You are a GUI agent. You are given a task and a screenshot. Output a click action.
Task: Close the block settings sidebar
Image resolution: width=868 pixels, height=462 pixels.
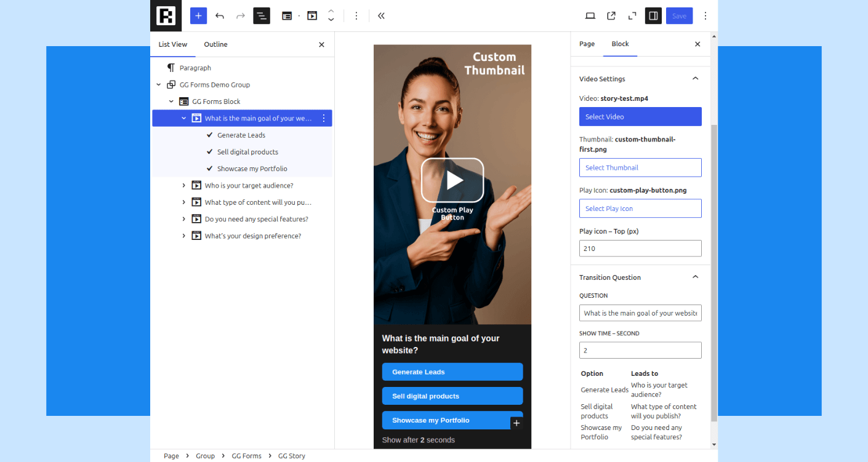click(x=697, y=44)
